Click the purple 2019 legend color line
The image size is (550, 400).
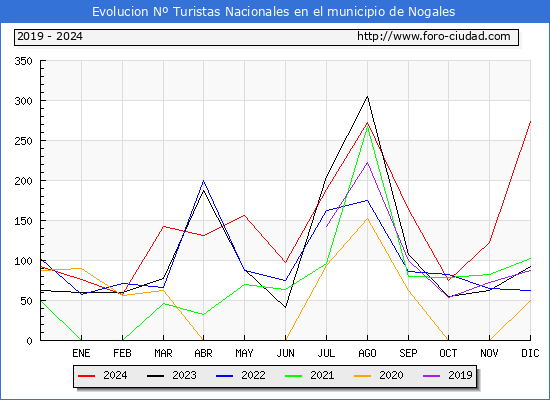coord(431,376)
